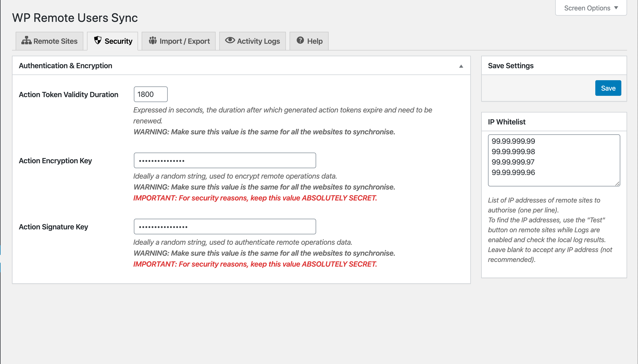The image size is (638, 364).
Task: Click red IMPORTANT warning under Signature Key
Action: point(255,264)
